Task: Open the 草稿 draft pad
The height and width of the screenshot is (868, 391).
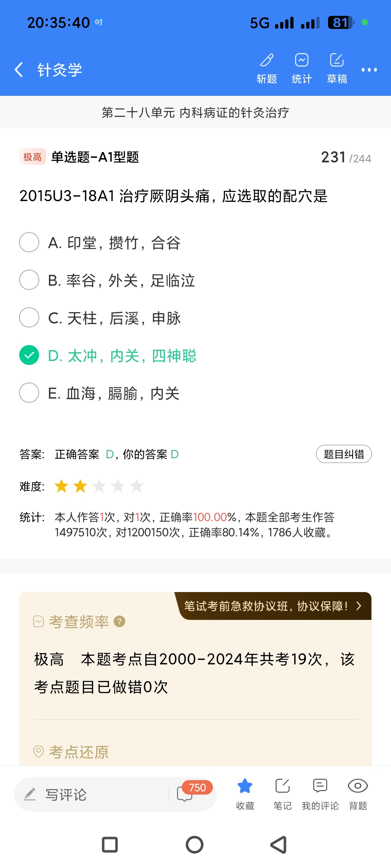Action: tap(337, 68)
